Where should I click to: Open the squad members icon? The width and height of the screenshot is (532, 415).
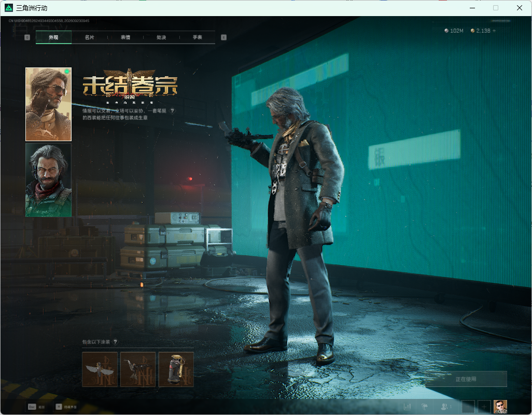tap(445, 407)
